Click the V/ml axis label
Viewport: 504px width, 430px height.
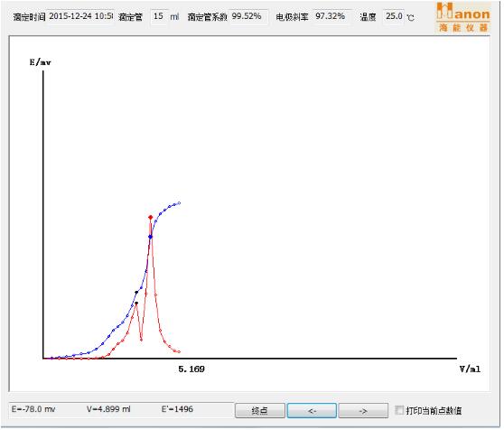pyautogui.click(x=470, y=369)
